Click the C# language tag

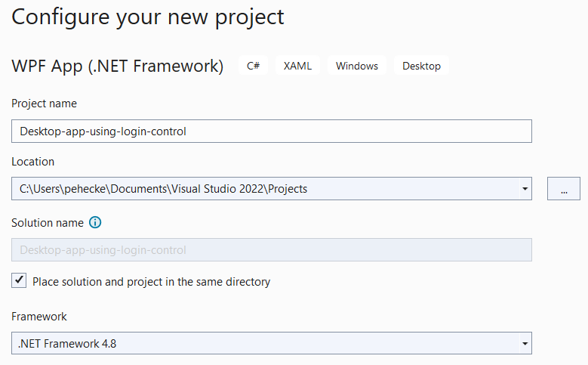[254, 66]
